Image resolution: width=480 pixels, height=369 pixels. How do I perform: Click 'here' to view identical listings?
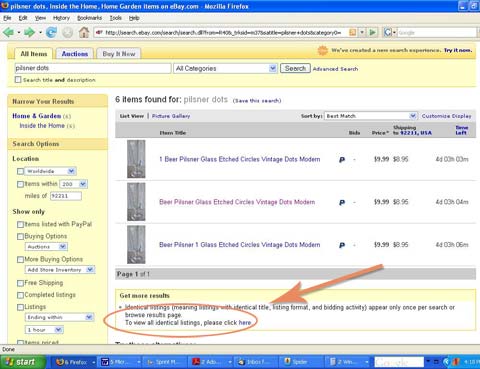pyautogui.click(x=245, y=323)
